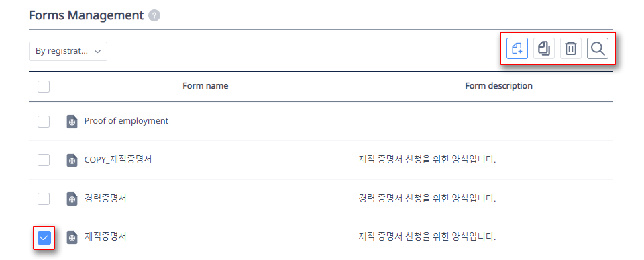Click the trash delete form icon
Image resolution: width=644 pixels, height=260 pixels.
571,48
